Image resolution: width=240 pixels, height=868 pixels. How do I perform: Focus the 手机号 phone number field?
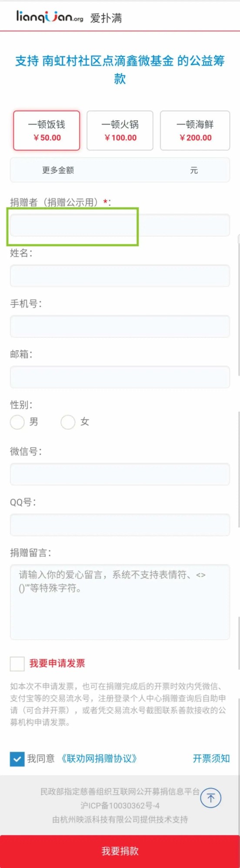[120, 326]
